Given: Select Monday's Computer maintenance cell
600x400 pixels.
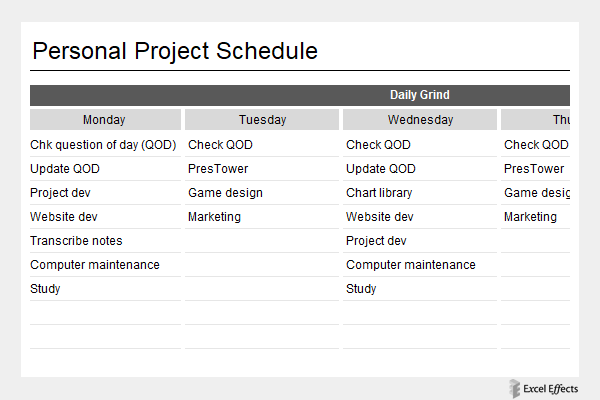Looking at the screenshot, I should pos(95,265).
